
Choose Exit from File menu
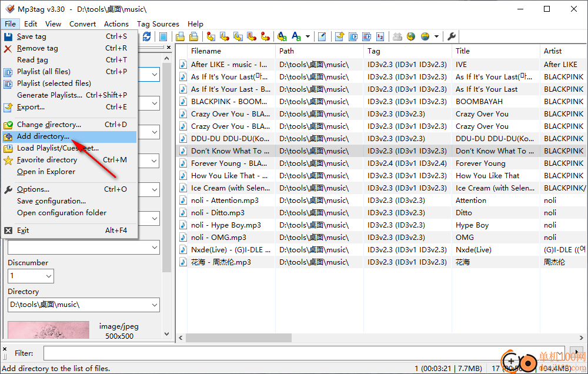(70, 231)
